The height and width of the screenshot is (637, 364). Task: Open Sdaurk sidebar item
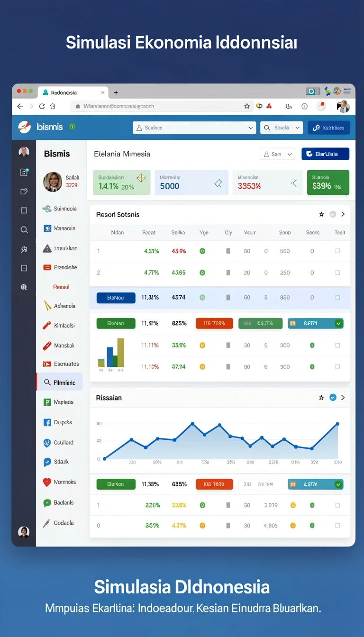click(x=56, y=462)
